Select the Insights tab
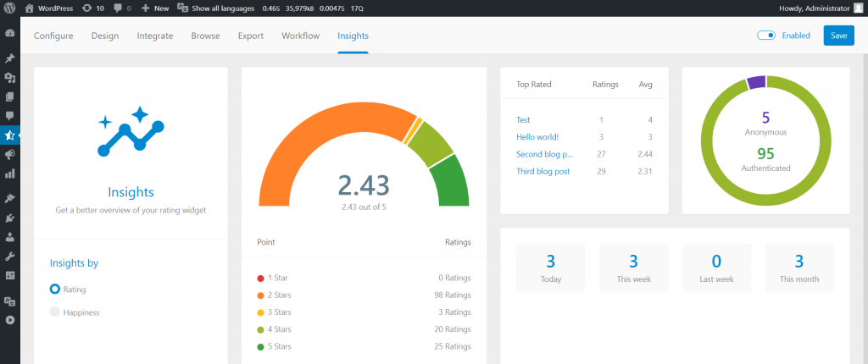Viewport: 868px width, 364px height. click(353, 36)
